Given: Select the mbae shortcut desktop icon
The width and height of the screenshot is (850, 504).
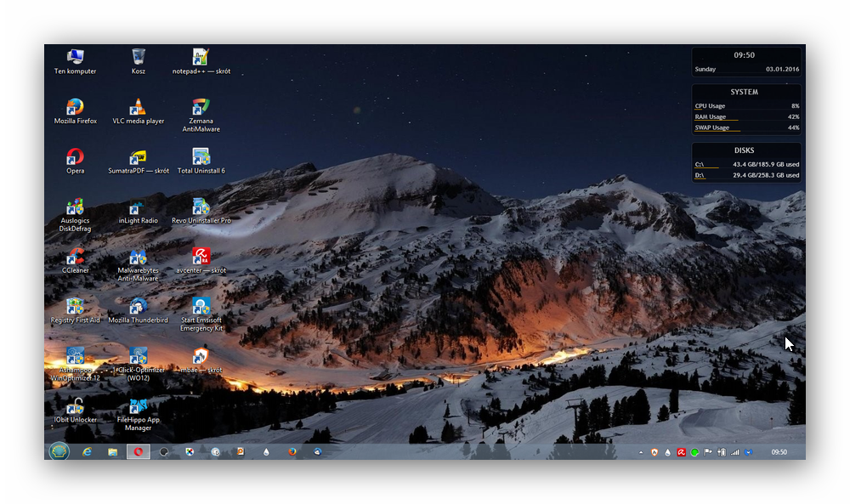Looking at the screenshot, I should coord(201,360).
